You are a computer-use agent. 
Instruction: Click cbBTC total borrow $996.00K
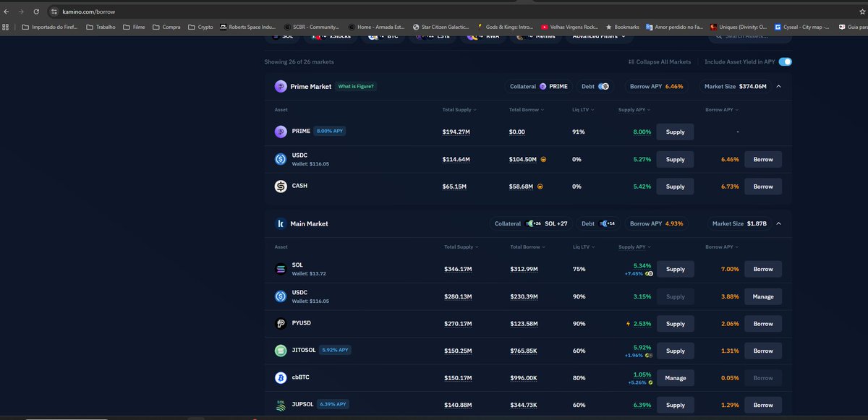tap(524, 378)
